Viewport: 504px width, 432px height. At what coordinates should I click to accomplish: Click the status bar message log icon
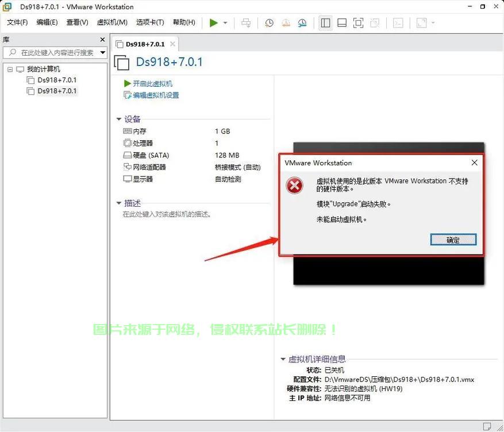pos(487,426)
